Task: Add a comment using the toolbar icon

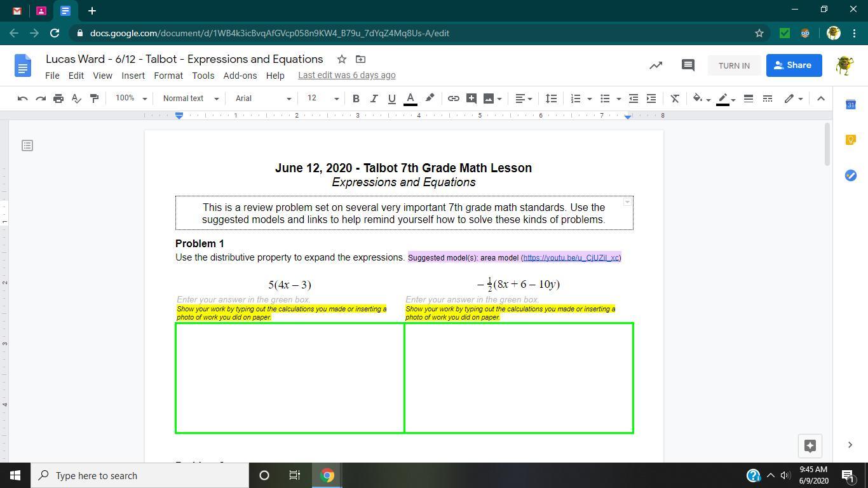Action: coord(471,98)
